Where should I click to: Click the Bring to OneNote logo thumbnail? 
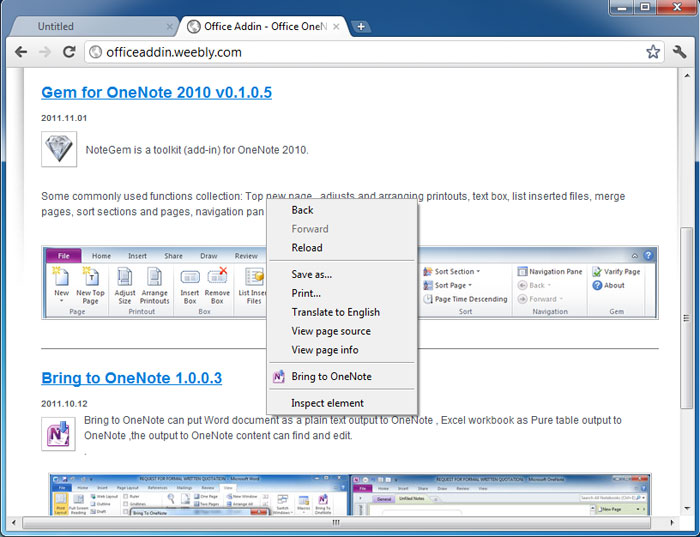click(58, 434)
